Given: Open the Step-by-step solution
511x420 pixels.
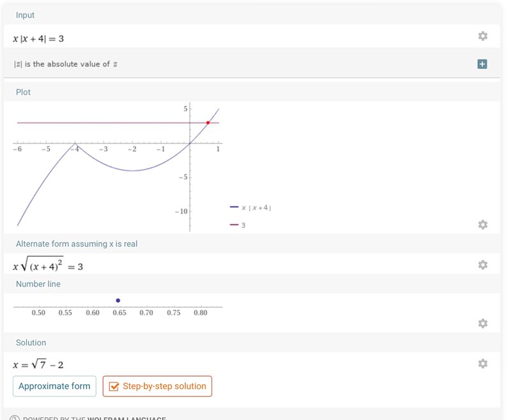Looking at the screenshot, I should (x=157, y=386).
